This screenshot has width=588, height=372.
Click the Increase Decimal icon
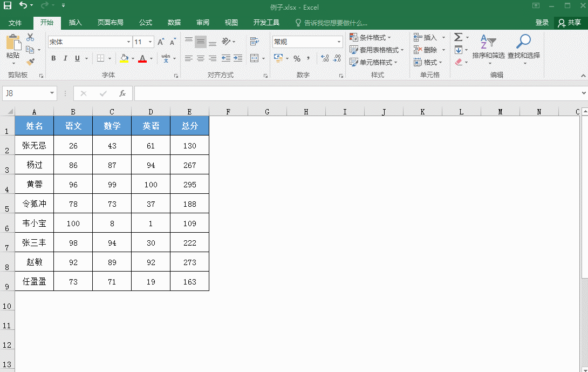325,58
